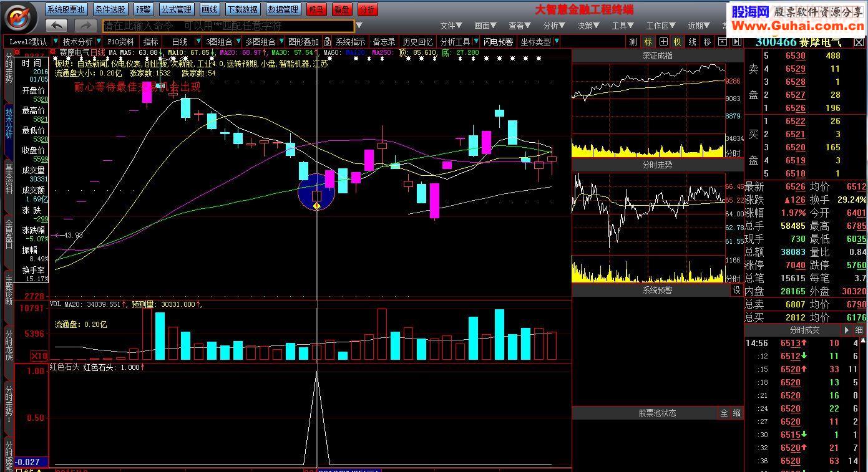The image size is (868, 472).
Task: Click the 预警 alert button
Action: [143, 9]
